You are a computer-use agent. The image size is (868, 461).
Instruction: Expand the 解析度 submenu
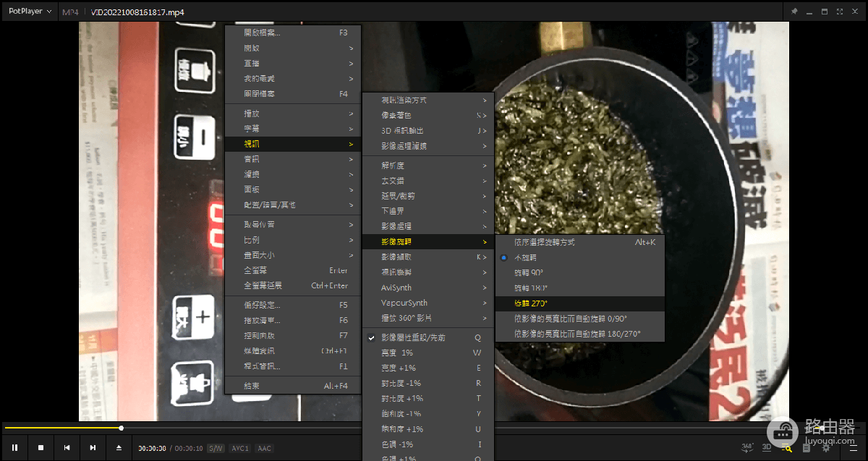coord(427,165)
